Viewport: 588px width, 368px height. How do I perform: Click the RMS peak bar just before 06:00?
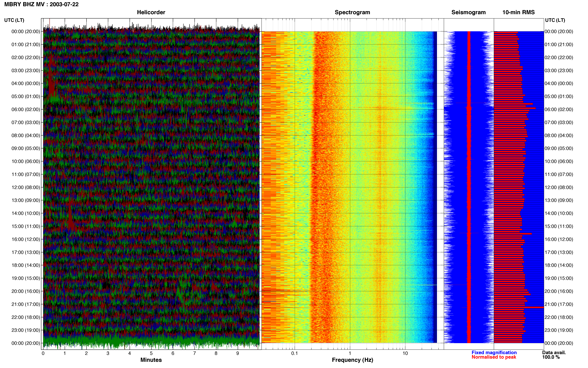click(515, 108)
